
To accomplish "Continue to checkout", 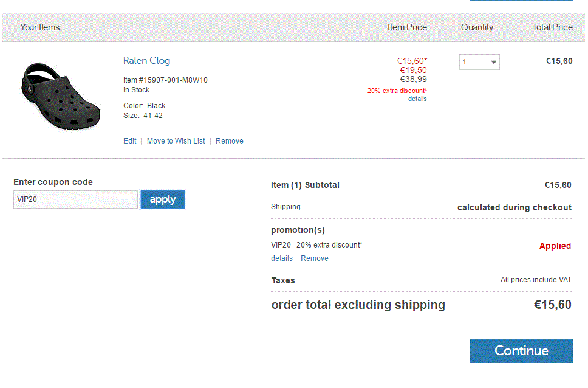I will (521, 351).
